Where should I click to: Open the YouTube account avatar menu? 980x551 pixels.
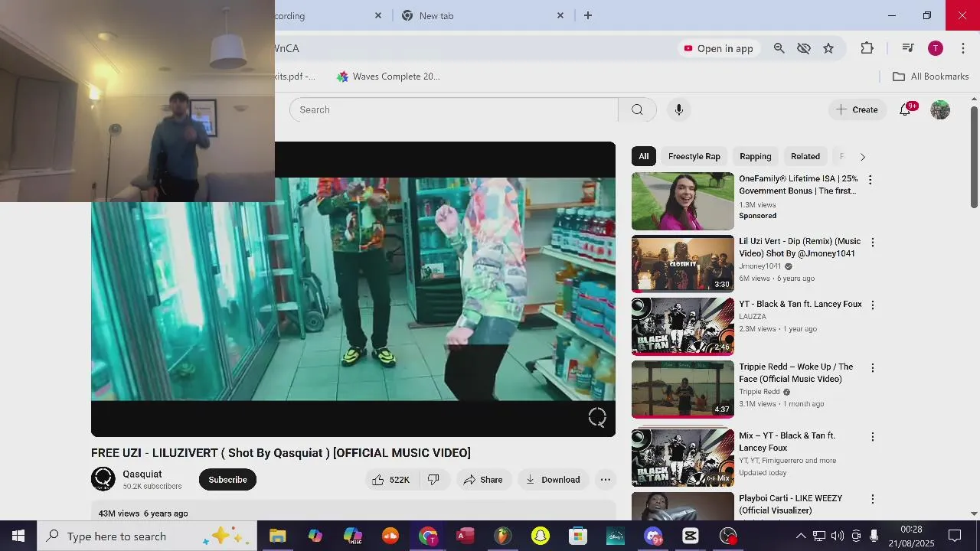click(940, 109)
